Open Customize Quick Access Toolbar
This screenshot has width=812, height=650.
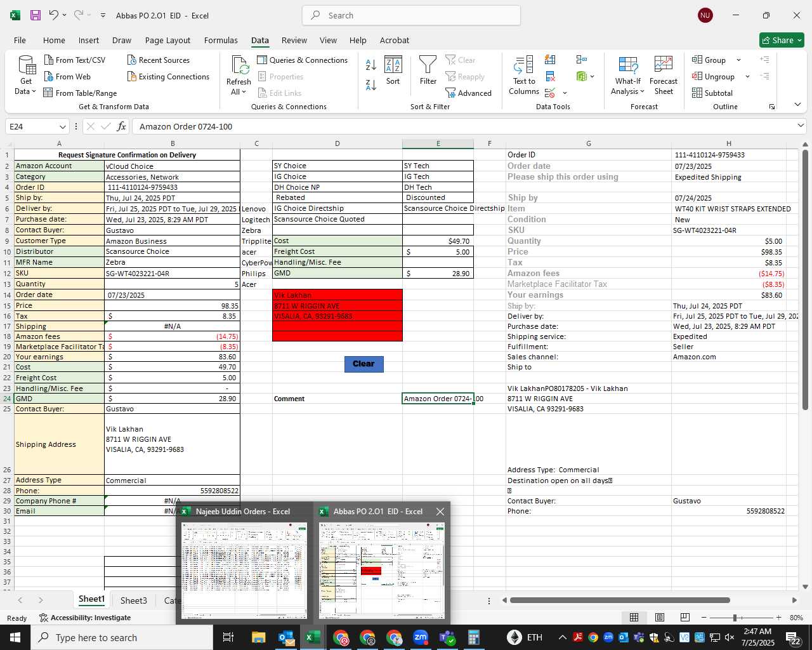(103, 15)
